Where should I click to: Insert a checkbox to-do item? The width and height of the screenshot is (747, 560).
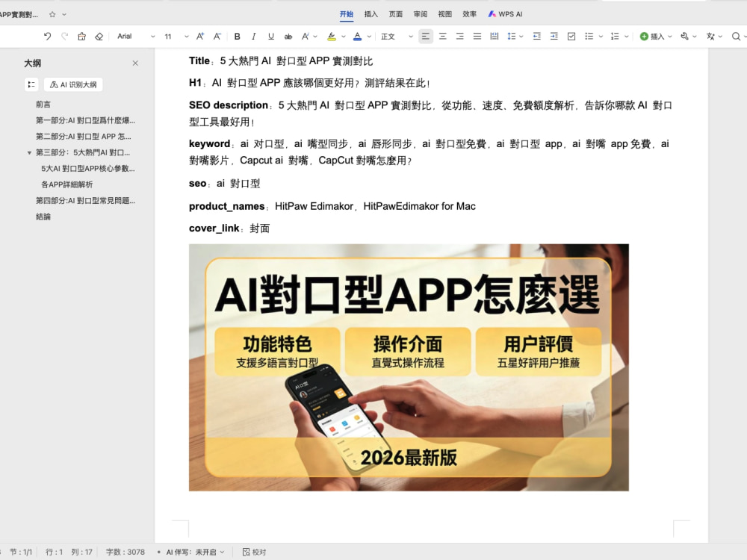[571, 36]
